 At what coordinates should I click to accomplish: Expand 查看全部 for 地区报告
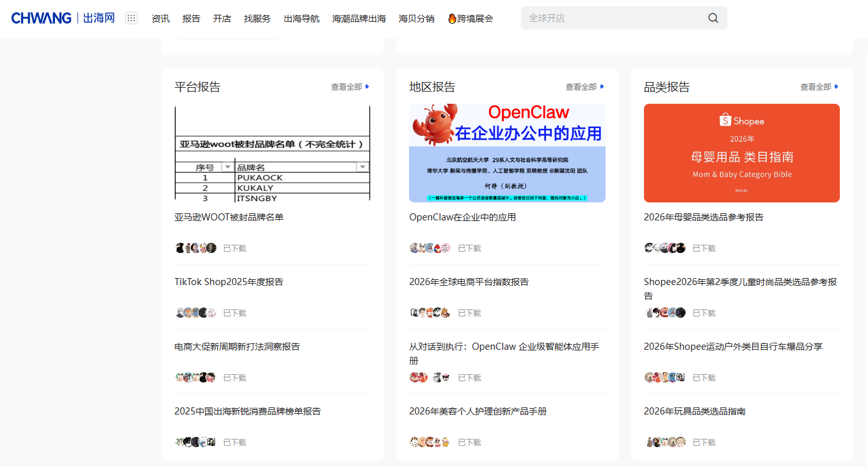point(584,87)
